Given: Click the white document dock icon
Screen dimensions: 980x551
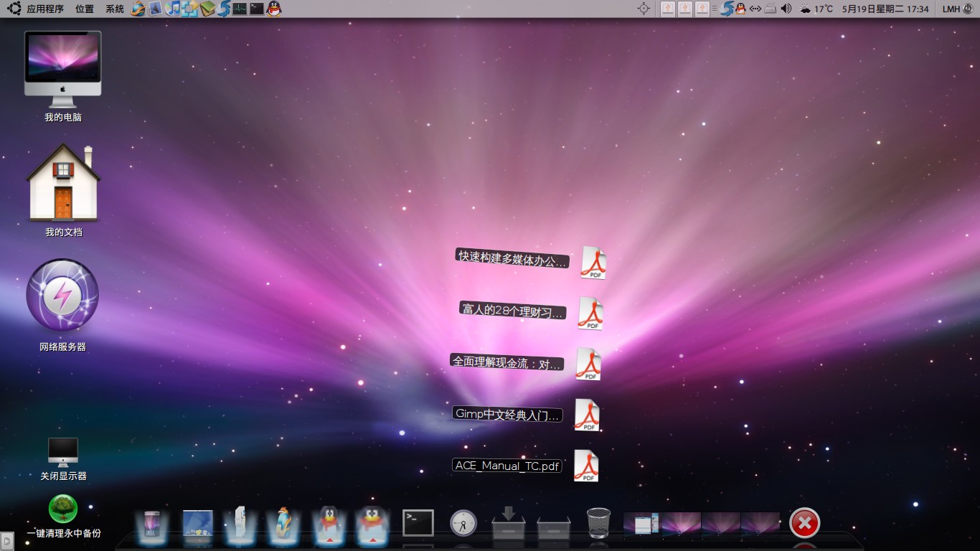Looking at the screenshot, I should tap(240, 524).
